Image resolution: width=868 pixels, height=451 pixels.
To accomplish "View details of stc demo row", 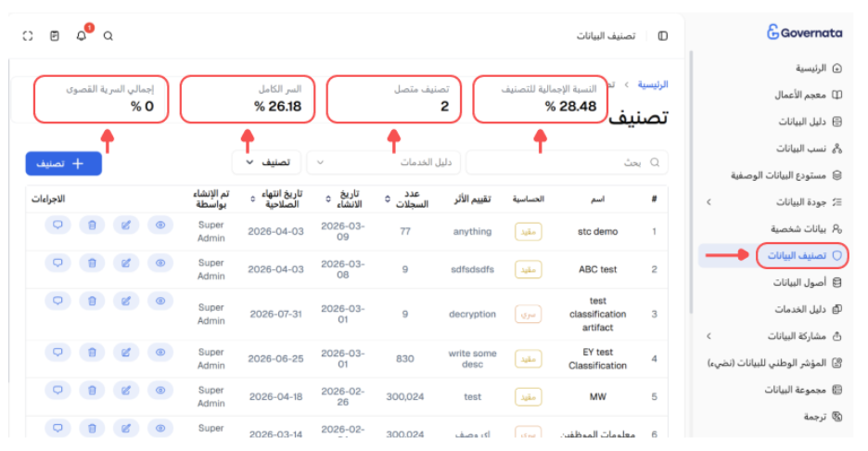I will tap(160, 225).
